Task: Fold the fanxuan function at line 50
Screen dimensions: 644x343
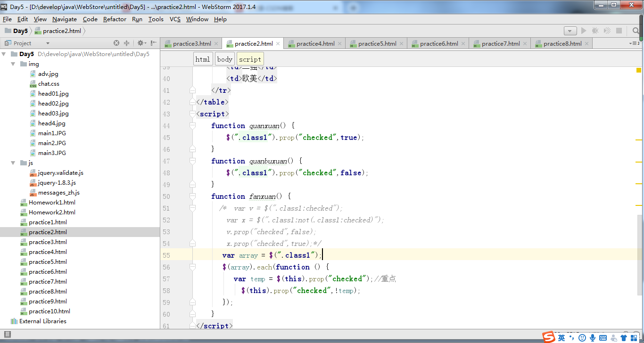Action: tap(192, 196)
